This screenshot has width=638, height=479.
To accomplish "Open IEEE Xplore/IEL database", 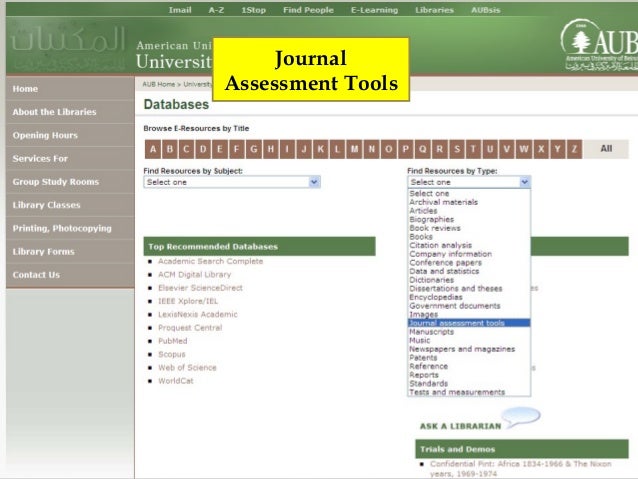I will [188, 301].
